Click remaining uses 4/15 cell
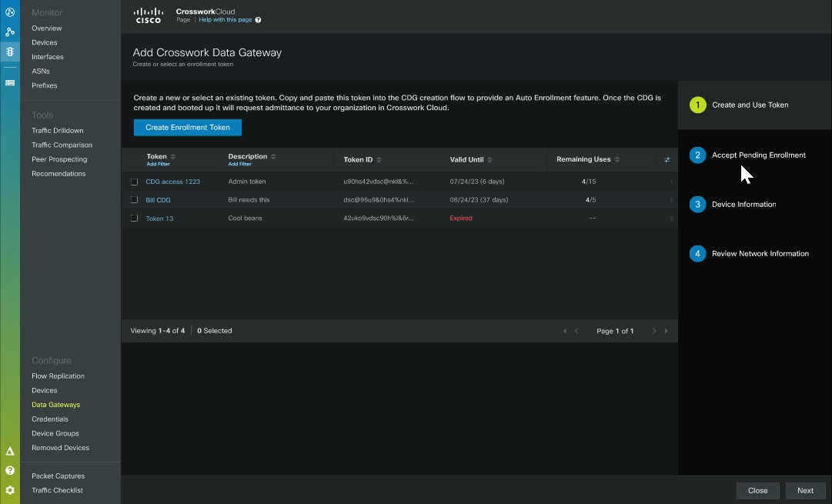 pyautogui.click(x=589, y=182)
